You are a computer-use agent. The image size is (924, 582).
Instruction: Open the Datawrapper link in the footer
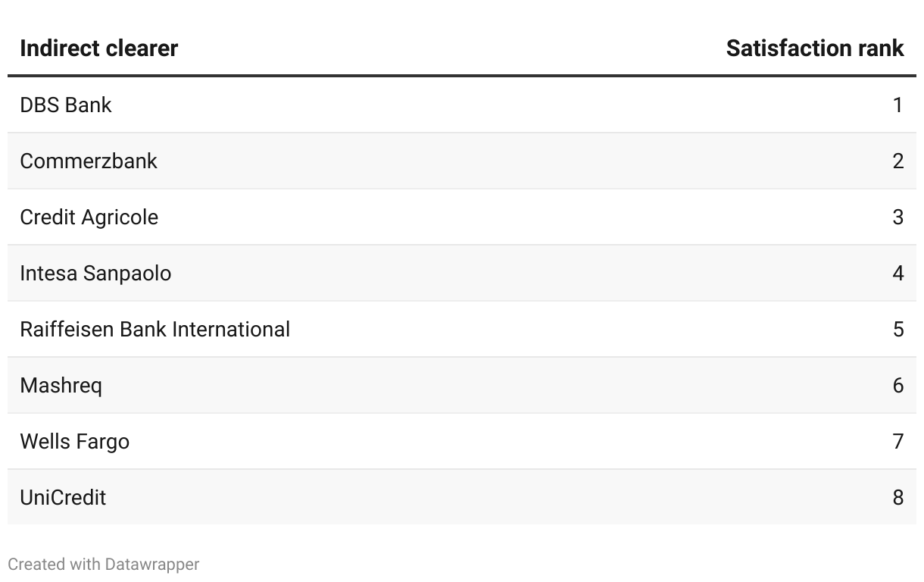152,565
